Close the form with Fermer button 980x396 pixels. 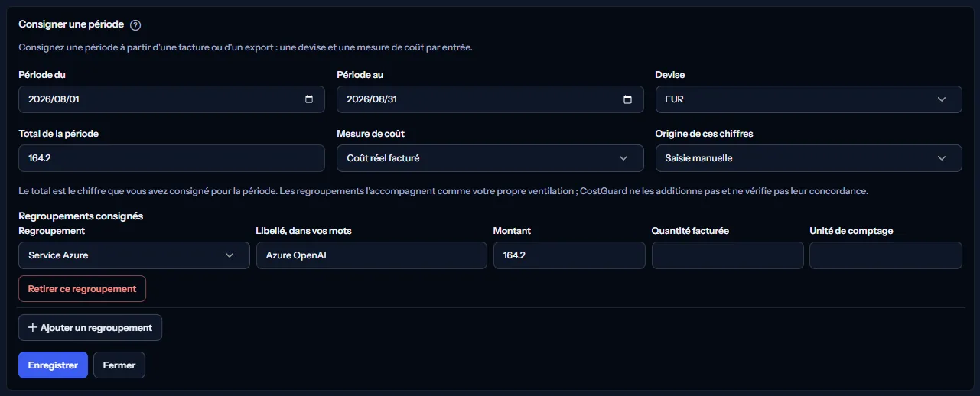coord(119,365)
